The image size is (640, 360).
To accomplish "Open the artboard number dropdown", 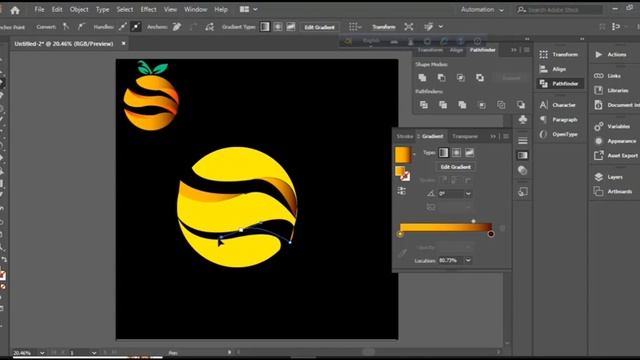I will coord(94,353).
